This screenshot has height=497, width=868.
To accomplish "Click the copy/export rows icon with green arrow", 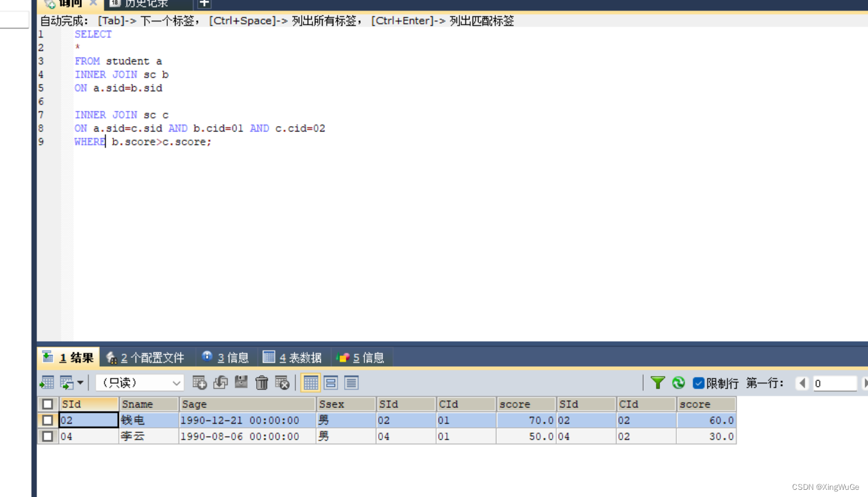I will coord(66,383).
